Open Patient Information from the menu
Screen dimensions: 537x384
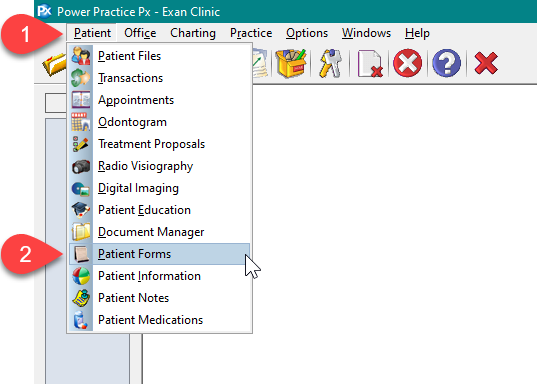point(160,276)
